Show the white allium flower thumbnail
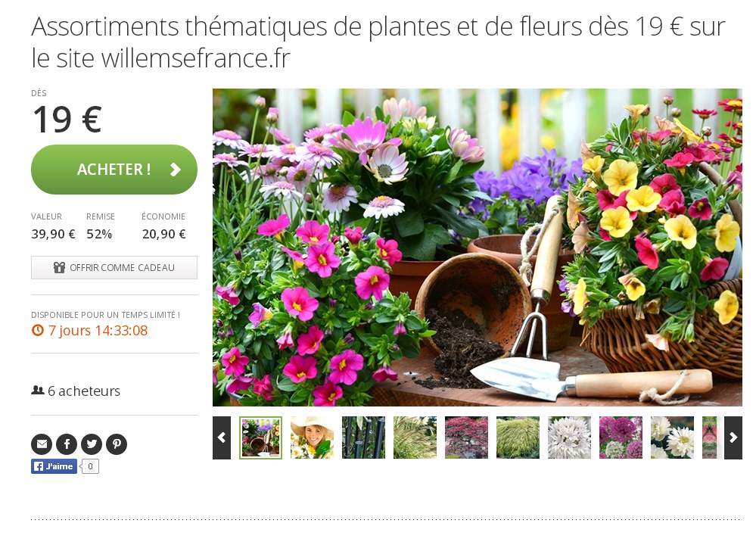The width and height of the screenshot is (756, 545). coord(569,438)
